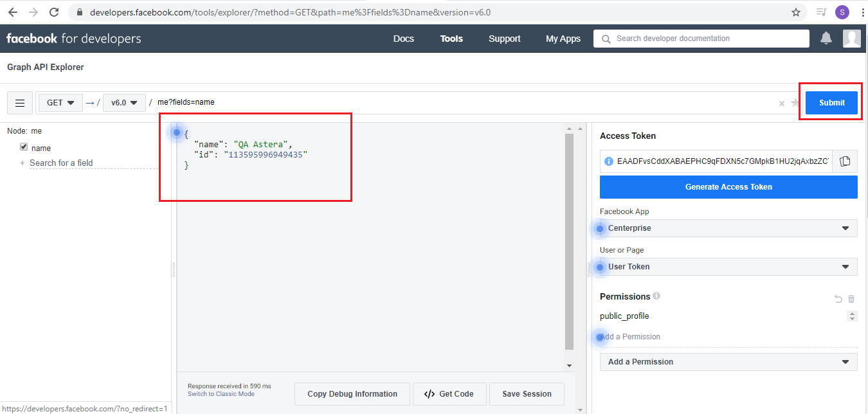Expand the User Token dropdown
The width and height of the screenshot is (868, 414).
(728, 267)
